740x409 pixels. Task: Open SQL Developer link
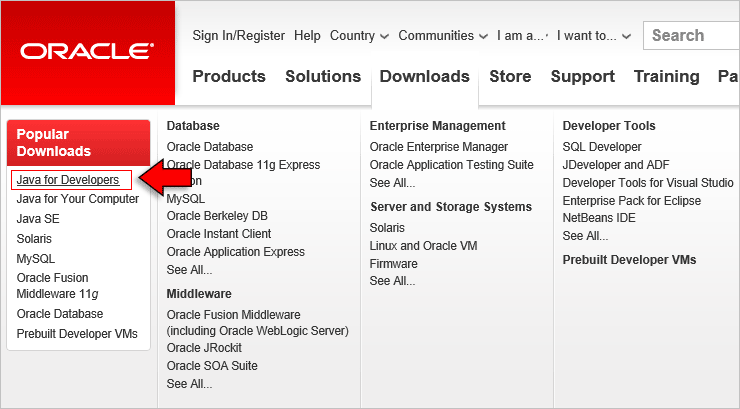(602, 147)
